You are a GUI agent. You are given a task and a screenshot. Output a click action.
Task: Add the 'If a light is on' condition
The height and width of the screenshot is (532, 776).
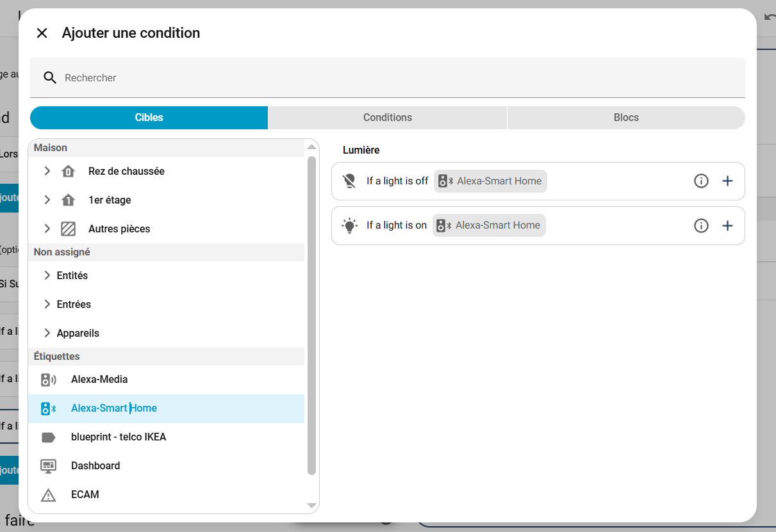point(727,225)
